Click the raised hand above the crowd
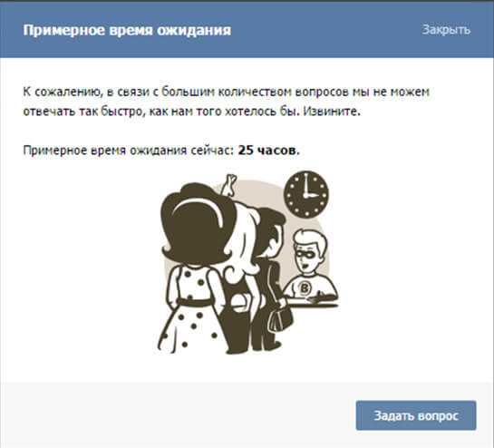494x448 pixels. tap(229, 185)
